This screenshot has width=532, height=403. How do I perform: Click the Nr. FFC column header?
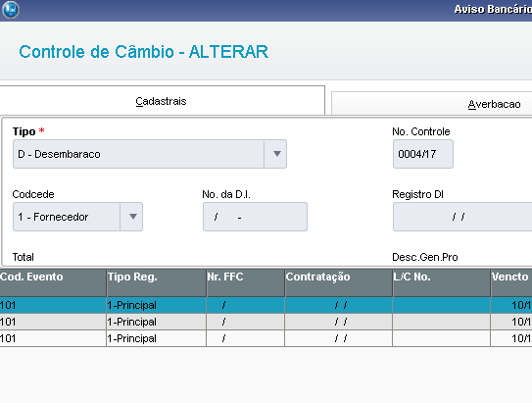point(246,282)
